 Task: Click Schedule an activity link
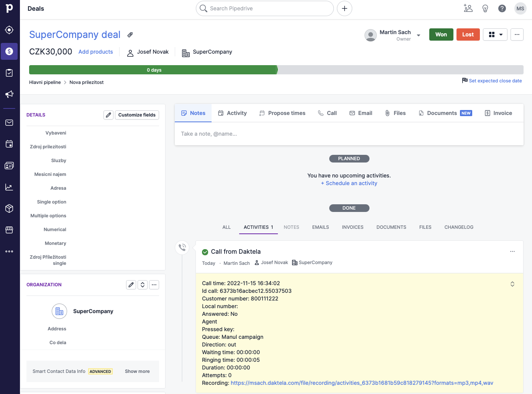click(x=349, y=183)
